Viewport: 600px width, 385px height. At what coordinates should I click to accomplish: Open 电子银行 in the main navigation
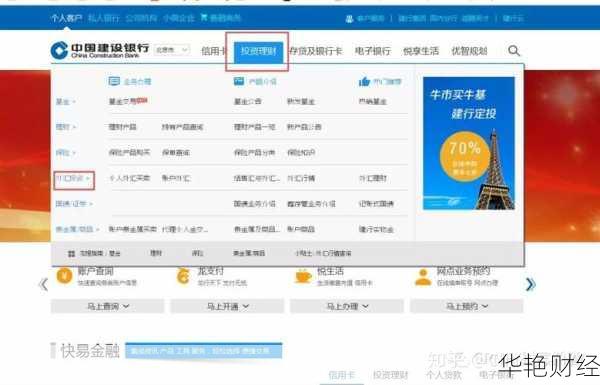point(373,51)
